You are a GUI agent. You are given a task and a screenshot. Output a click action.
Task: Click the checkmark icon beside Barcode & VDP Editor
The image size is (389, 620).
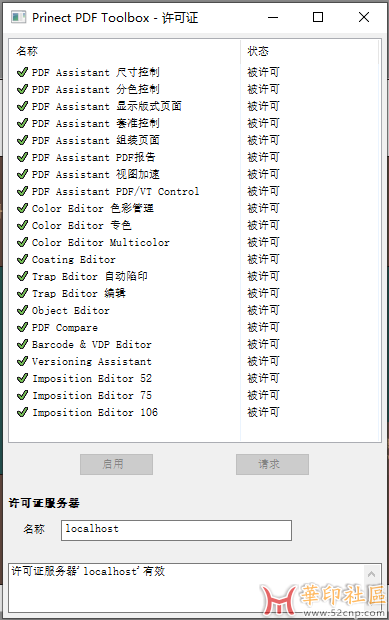tap(22, 344)
